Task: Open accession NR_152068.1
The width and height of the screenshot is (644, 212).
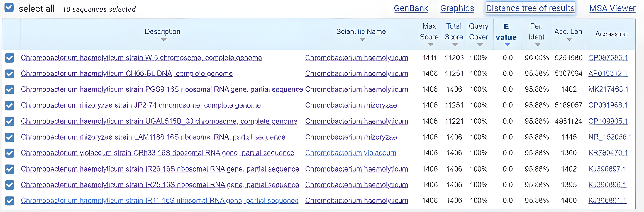Action: tap(610, 137)
